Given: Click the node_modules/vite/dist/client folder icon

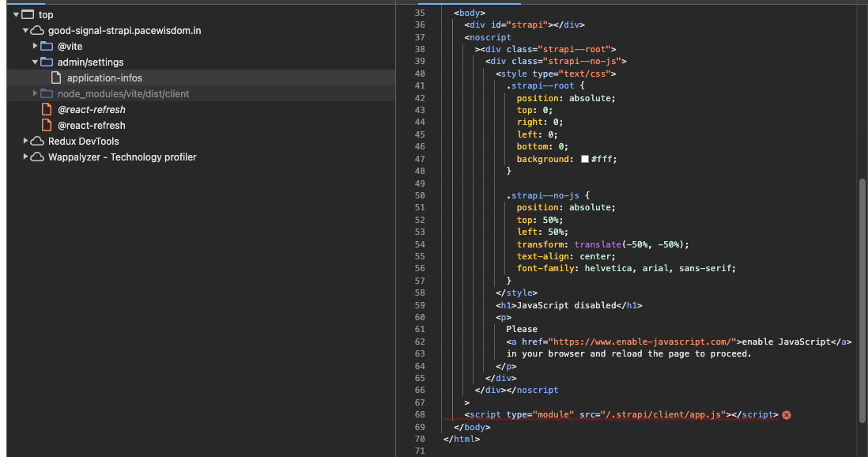Looking at the screenshot, I should pyautogui.click(x=47, y=94).
